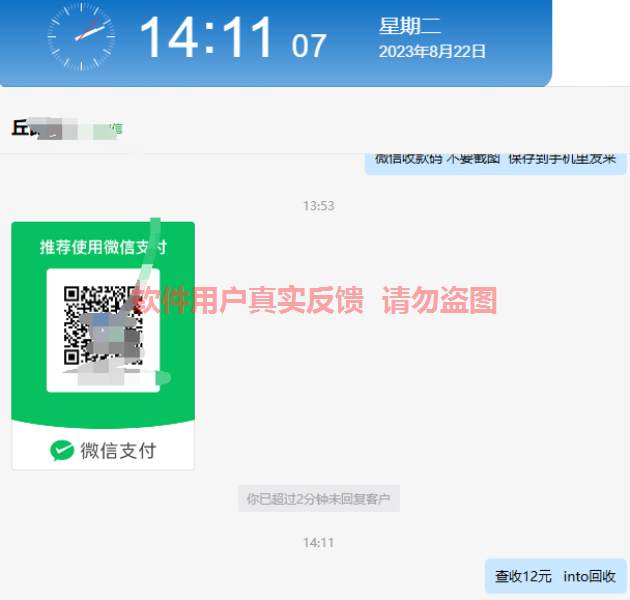The height and width of the screenshot is (600, 630).
Task: Click the 14:11 chat timestamp
Action: [319, 543]
